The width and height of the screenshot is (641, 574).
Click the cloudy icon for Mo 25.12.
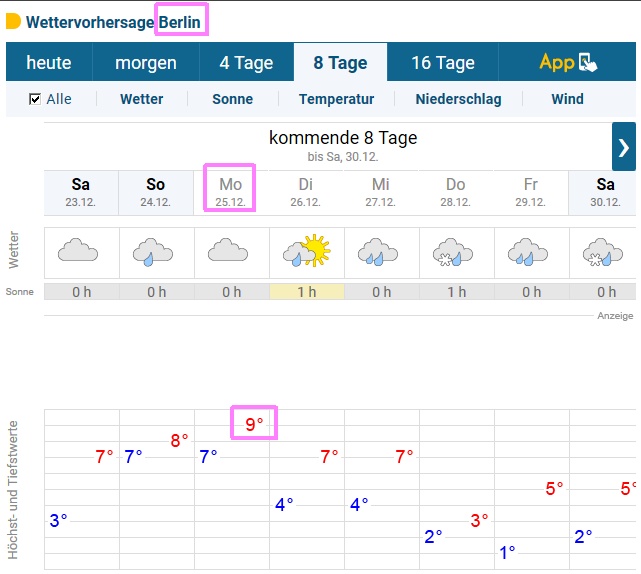pyautogui.click(x=228, y=250)
